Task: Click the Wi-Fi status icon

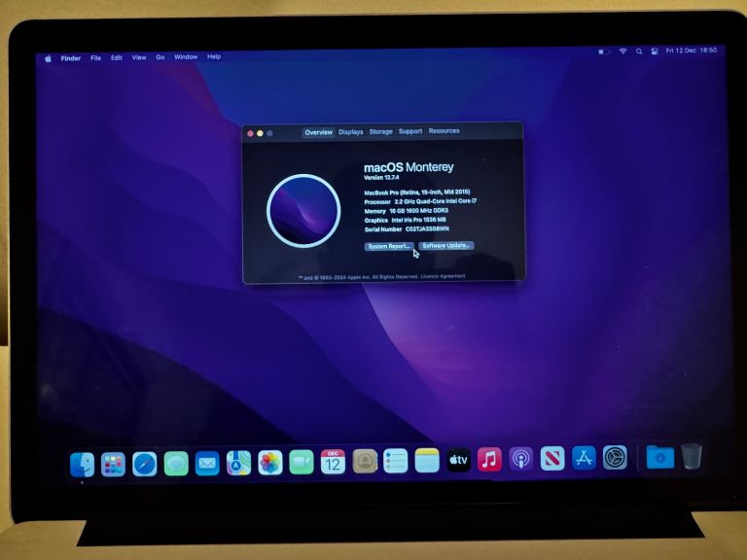Action: click(622, 51)
